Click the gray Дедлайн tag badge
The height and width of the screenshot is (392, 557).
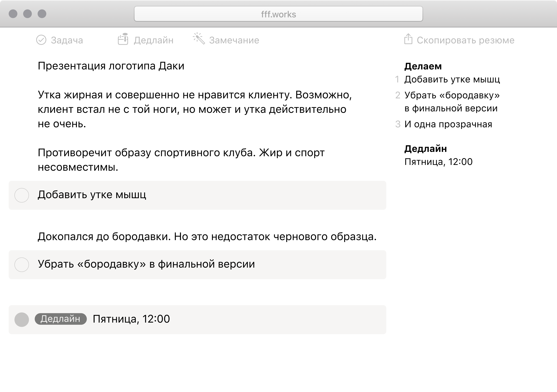click(61, 319)
